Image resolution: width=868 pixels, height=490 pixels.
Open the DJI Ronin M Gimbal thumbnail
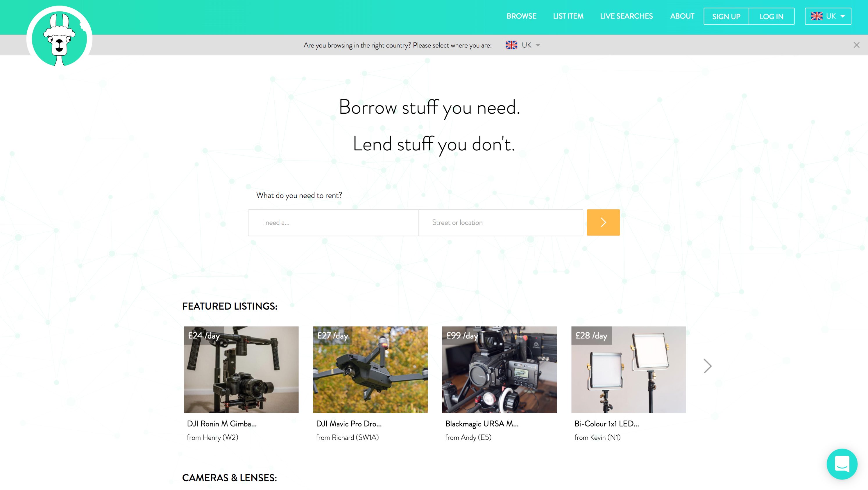(241, 369)
